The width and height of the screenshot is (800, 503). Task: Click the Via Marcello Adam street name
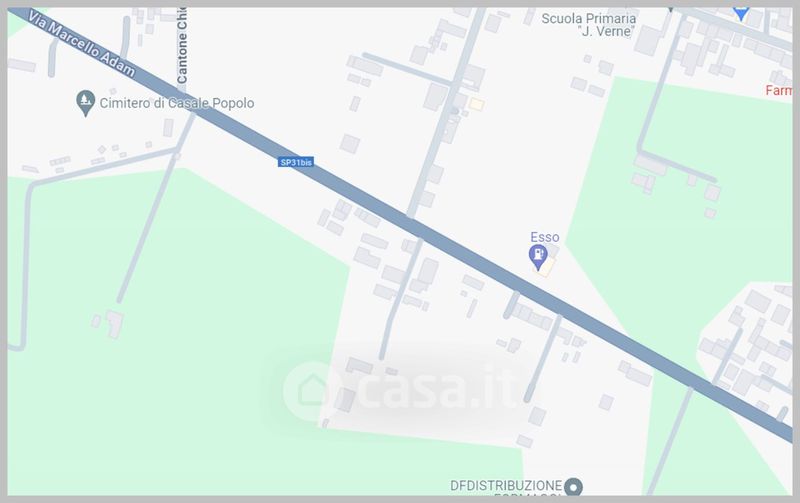click(82, 44)
